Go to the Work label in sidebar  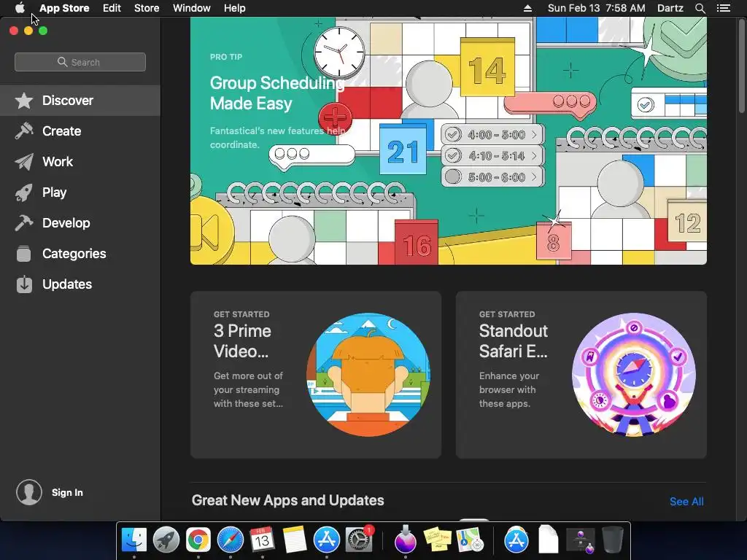[x=58, y=162]
